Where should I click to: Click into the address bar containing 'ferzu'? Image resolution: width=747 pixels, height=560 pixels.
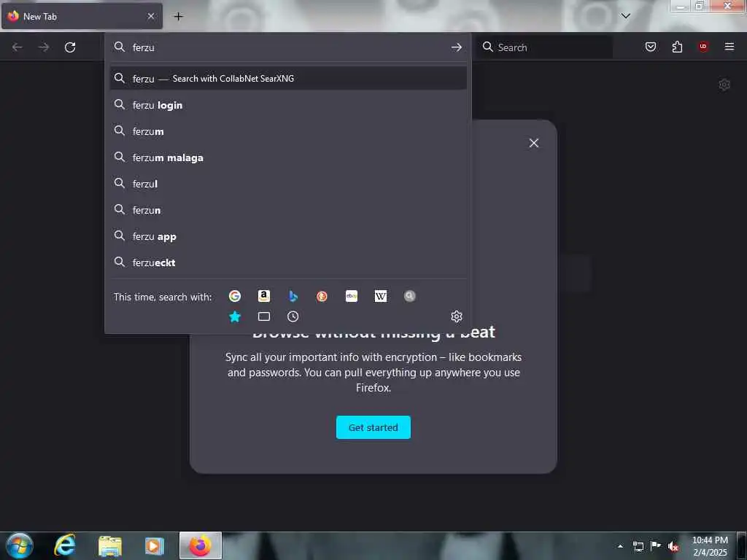click(288, 47)
